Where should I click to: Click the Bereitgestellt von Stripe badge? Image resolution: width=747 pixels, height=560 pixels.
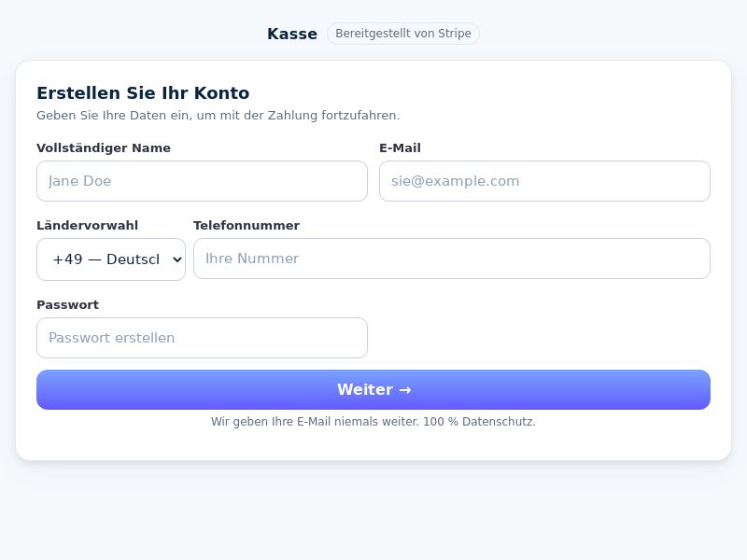(x=402, y=34)
